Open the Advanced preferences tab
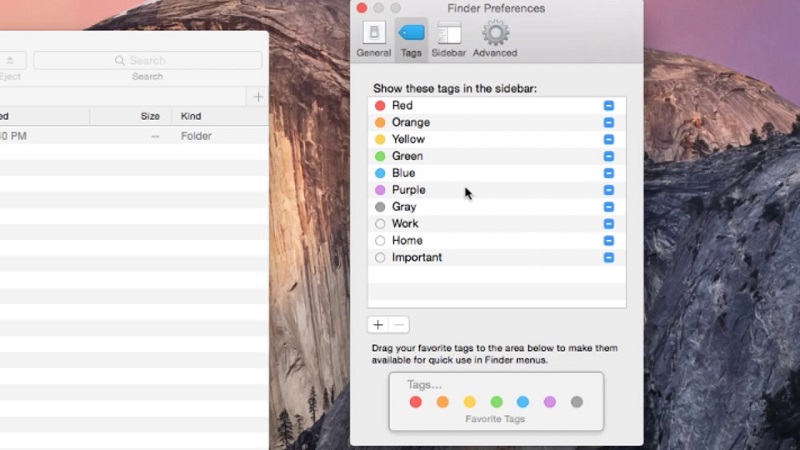This screenshot has width=800, height=450. [495, 40]
